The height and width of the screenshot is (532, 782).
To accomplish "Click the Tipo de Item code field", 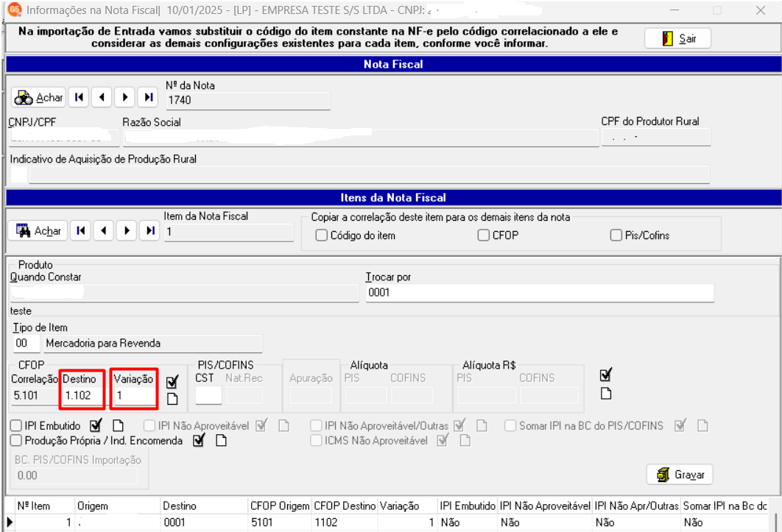I will point(27,343).
